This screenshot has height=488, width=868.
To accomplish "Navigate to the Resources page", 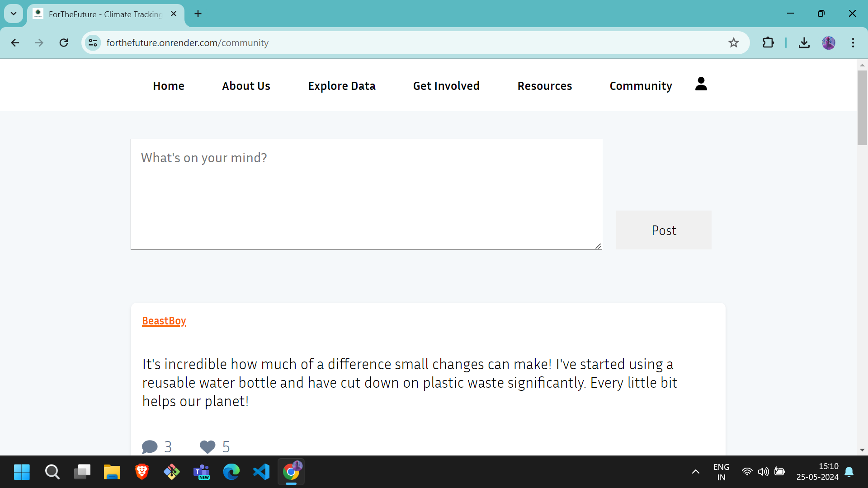I will coord(544,86).
